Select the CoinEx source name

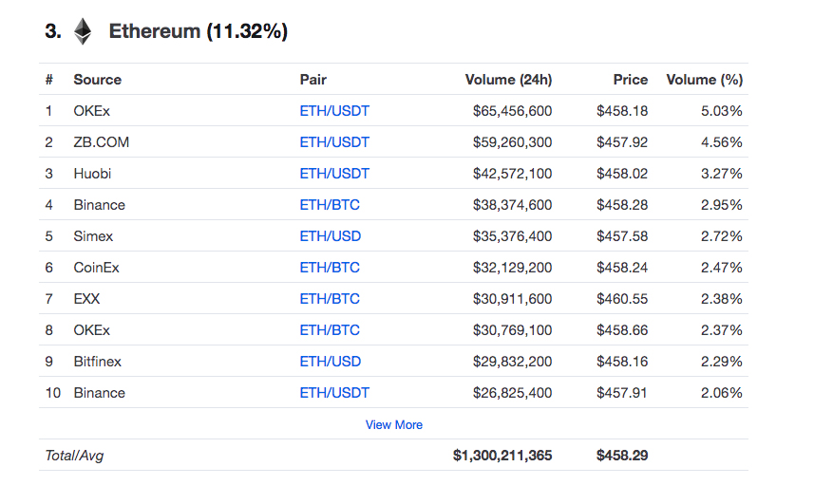point(96,268)
